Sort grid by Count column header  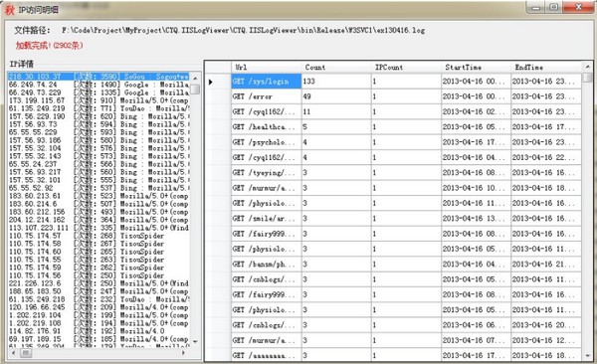click(336, 68)
